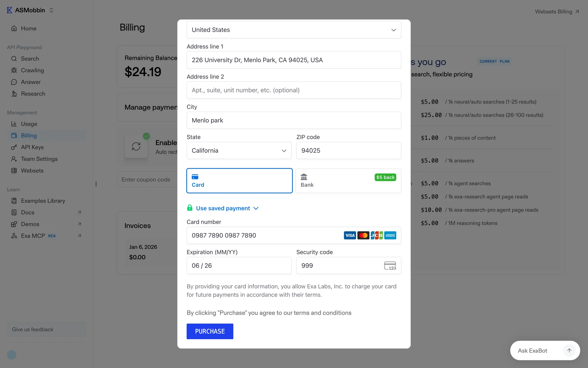Click the Address line 2 field
This screenshot has height=368, width=588.
[293, 90]
